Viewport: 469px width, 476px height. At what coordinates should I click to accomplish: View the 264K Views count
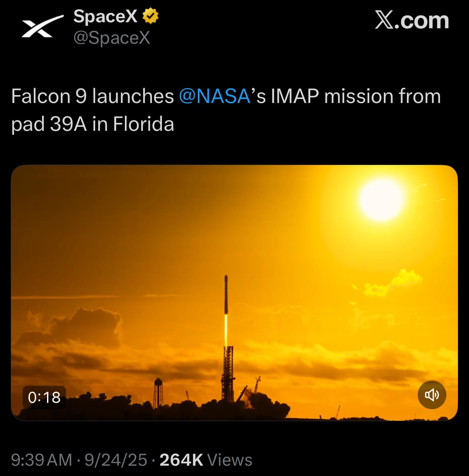206,460
